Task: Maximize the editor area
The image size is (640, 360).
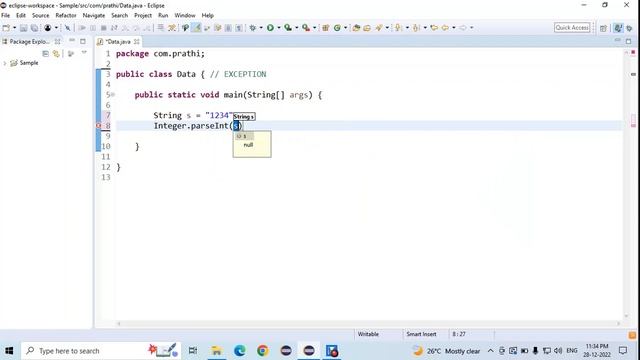Action: tap(628, 41)
